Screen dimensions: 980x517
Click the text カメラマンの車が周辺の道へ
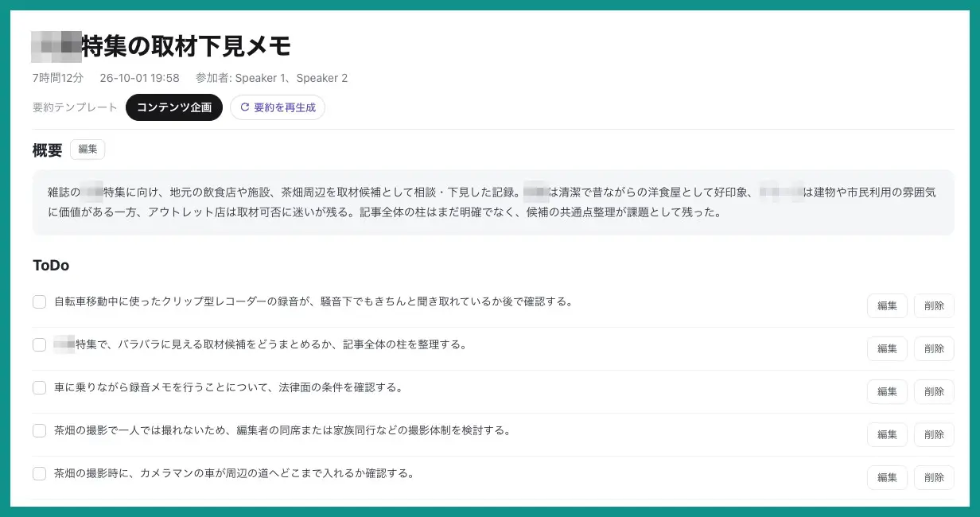pos(235,474)
